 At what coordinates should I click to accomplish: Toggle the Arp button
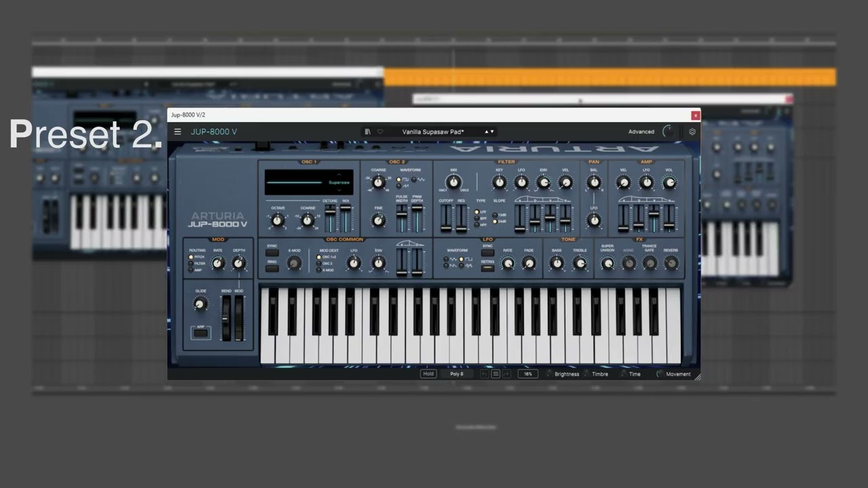[x=200, y=333]
